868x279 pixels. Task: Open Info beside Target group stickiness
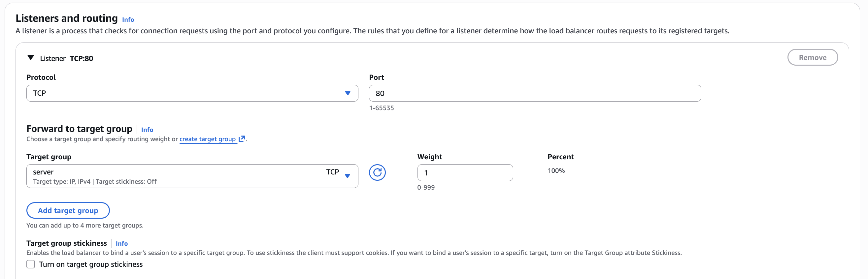(x=122, y=243)
